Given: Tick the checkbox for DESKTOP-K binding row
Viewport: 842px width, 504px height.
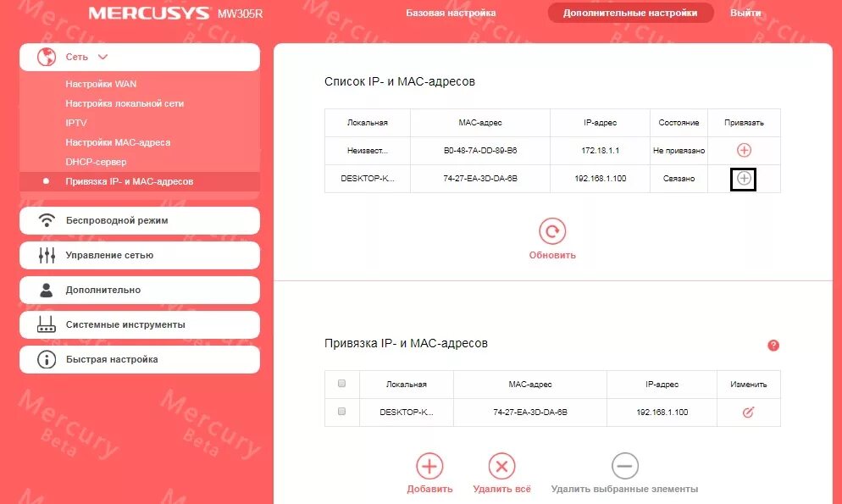Looking at the screenshot, I should pyautogui.click(x=341, y=411).
